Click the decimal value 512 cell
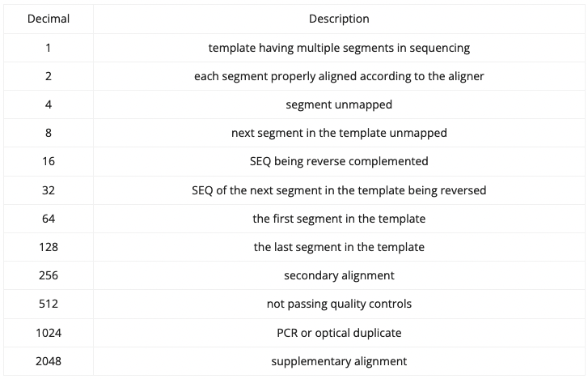Viewport: 588px width, 379px height. 48,304
